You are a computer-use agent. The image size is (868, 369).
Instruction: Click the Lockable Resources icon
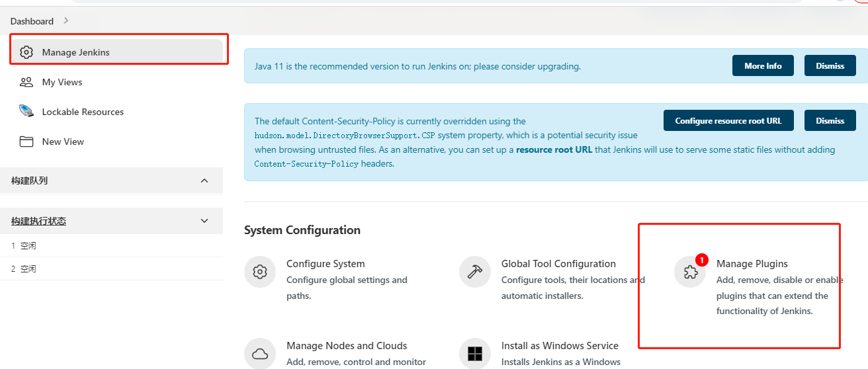click(26, 112)
